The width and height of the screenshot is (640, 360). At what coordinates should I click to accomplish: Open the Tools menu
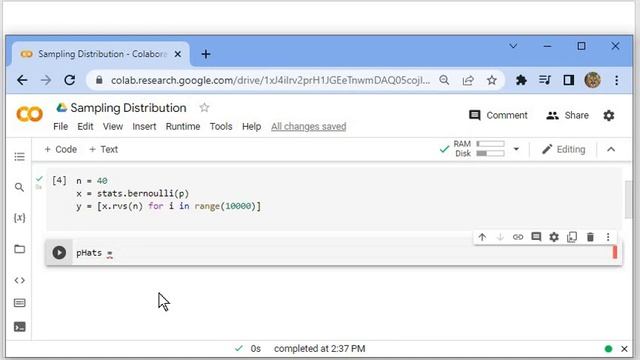pyautogui.click(x=221, y=127)
